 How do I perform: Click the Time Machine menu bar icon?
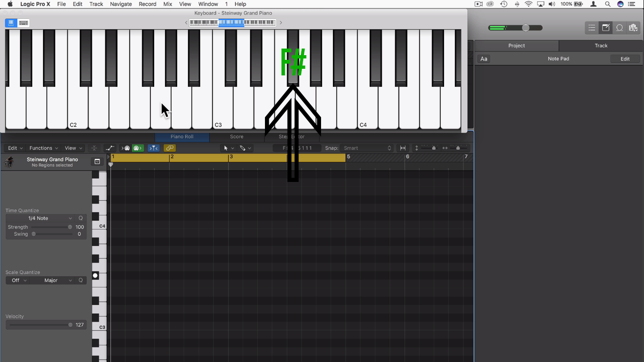coord(504,4)
